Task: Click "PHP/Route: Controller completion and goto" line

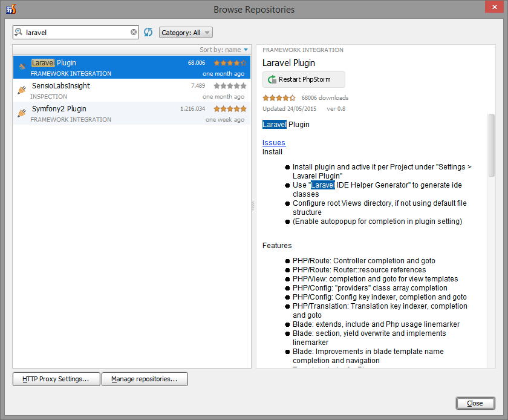Action: (x=364, y=261)
